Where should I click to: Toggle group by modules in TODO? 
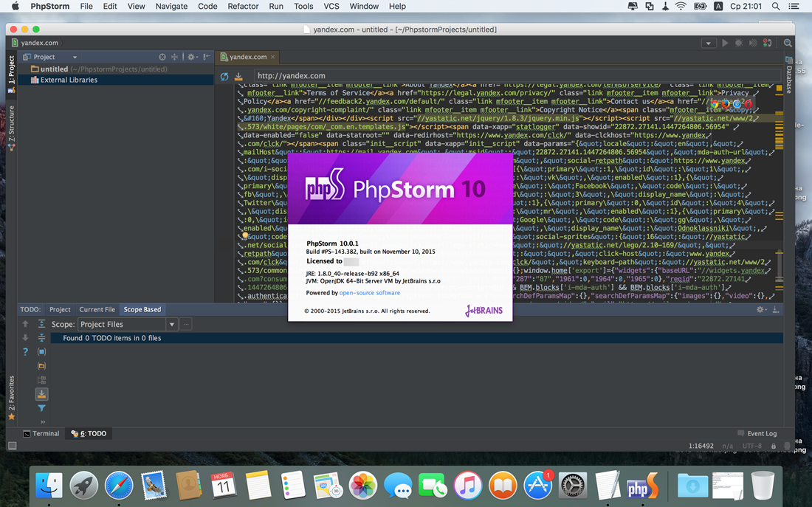pos(42,351)
